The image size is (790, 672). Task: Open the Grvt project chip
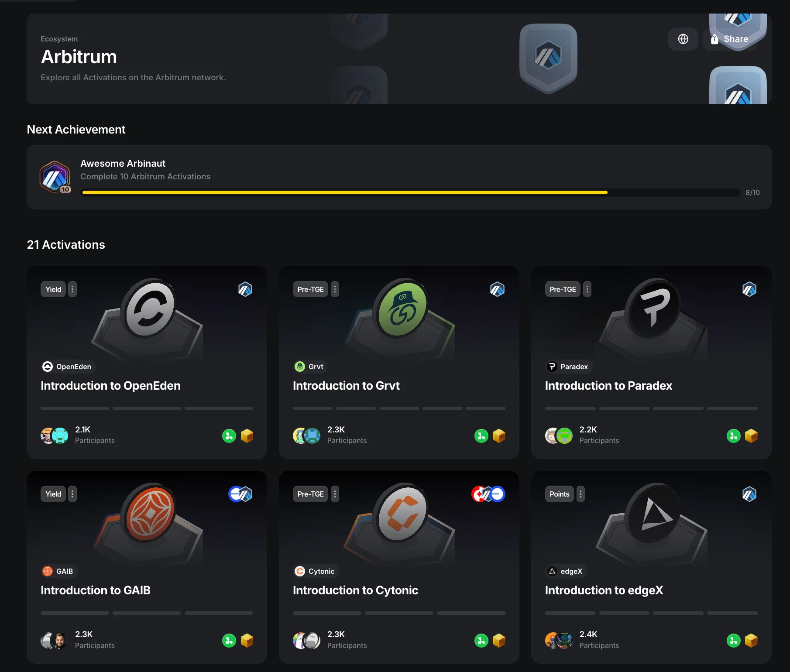point(310,367)
